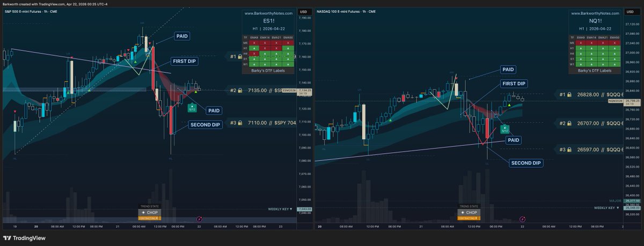Click the lock icon beside 7110.00 level
Viewport: 644px width, 246px height.
click(x=240, y=123)
